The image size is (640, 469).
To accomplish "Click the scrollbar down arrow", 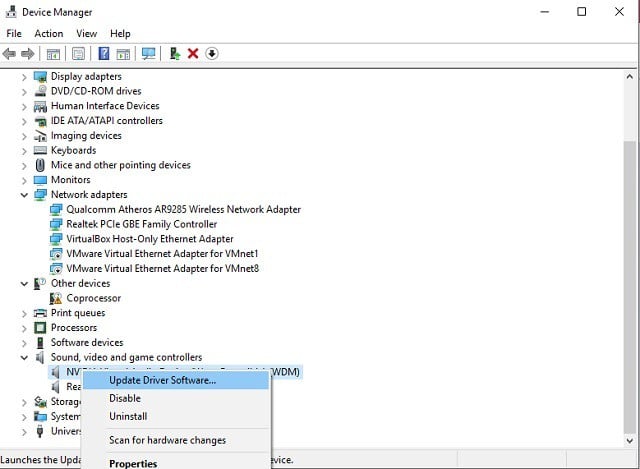I will click(x=630, y=441).
